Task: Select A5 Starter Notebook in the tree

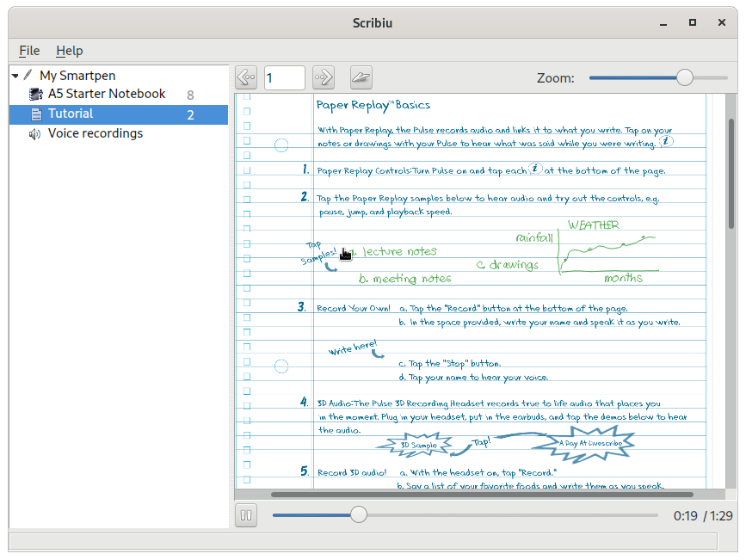Action: [107, 94]
